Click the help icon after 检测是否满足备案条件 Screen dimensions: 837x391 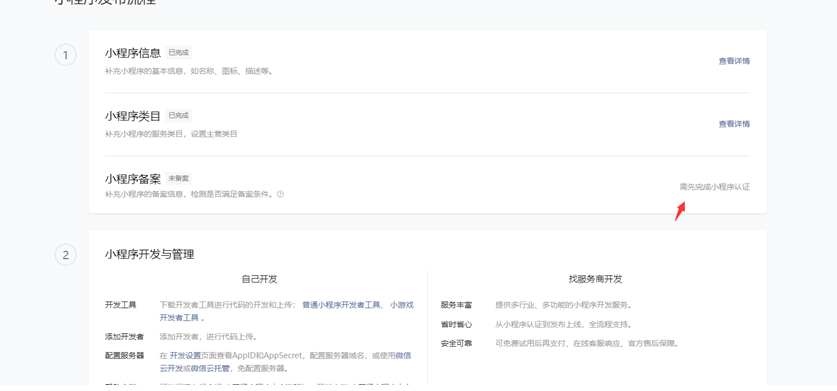point(281,194)
